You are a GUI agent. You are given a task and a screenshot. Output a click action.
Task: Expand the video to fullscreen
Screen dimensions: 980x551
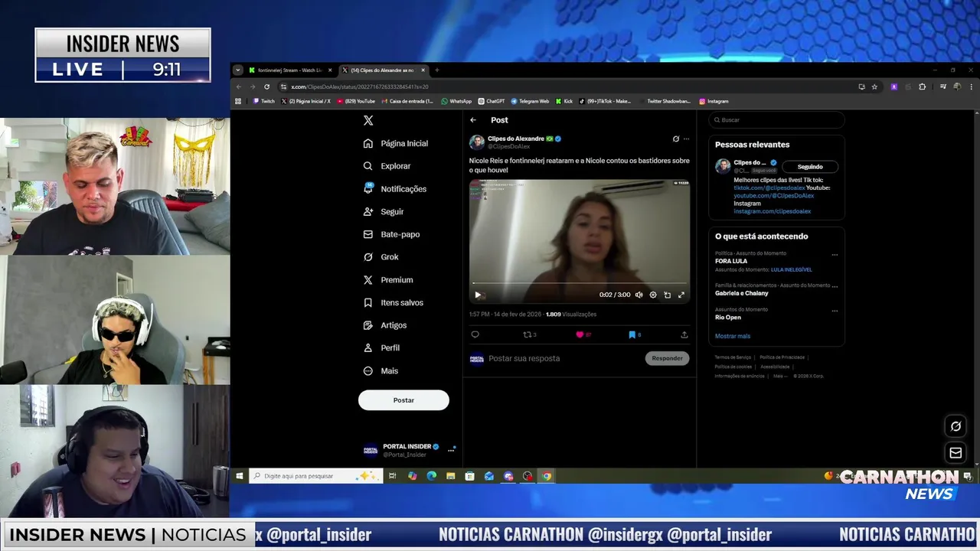(x=681, y=295)
